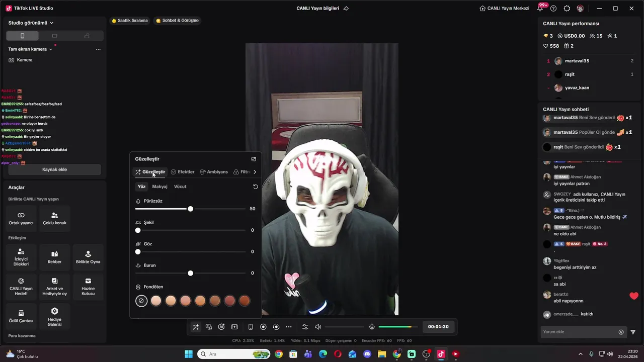Open CANLI Yayın Hedefi tool
The image size is (644, 362).
[x=21, y=287]
